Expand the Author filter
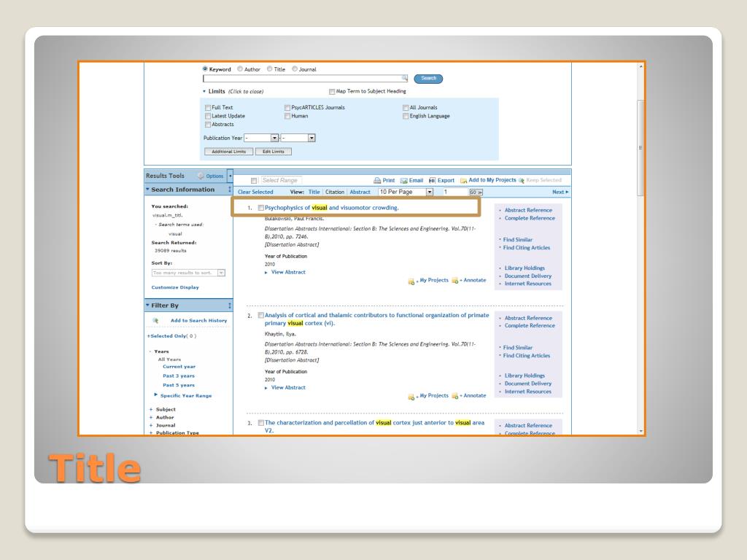This screenshot has width=747, height=560. 151,418
